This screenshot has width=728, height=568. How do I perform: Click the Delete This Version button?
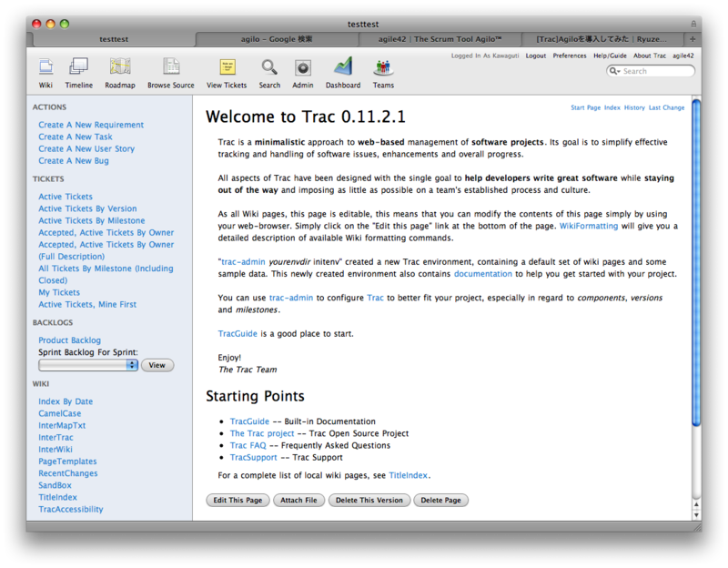[369, 501]
